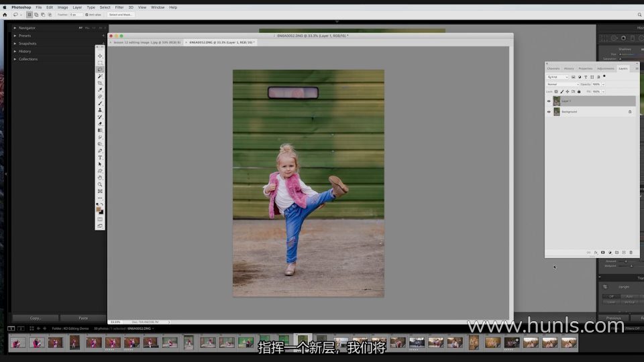
Task: Select the Brush tool
Action: tap(100, 103)
